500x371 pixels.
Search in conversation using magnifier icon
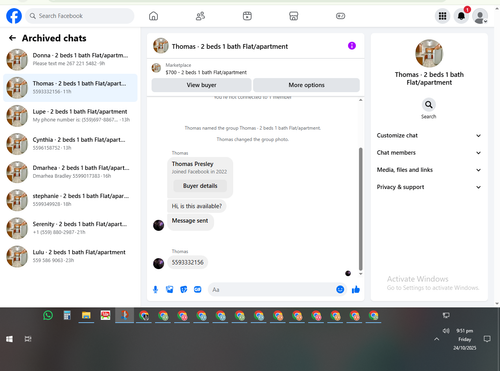pos(429,105)
